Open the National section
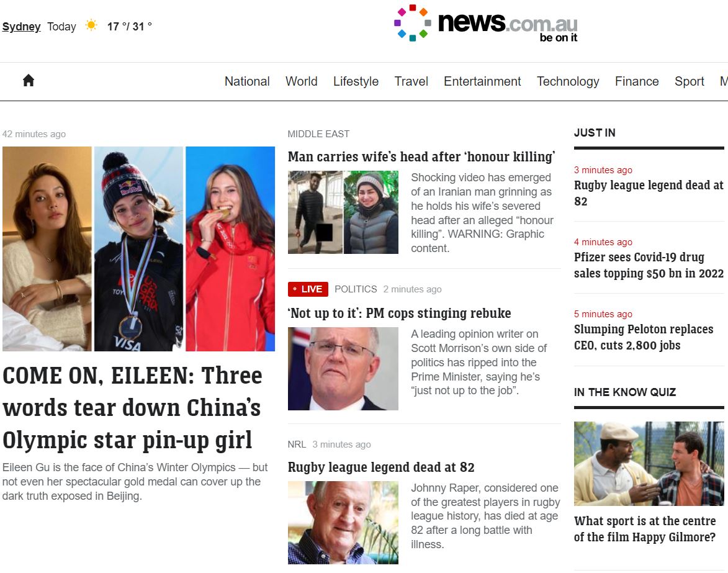The width and height of the screenshot is (728, 573). click(x=247, y=81)
